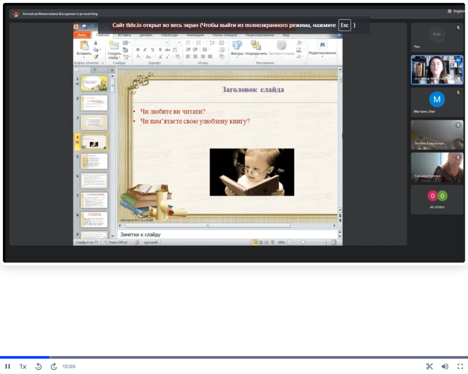This screenshot has width=468, height=374.
Task: Open the orange File tab in PowerPoint
Action: [x=82, y=35]
